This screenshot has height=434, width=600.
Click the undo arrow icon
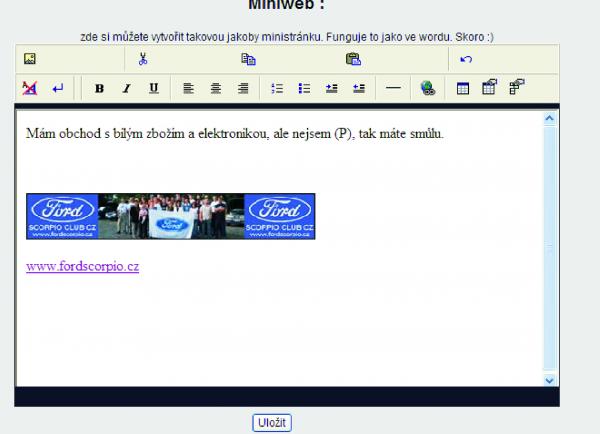tap(466, 59)
